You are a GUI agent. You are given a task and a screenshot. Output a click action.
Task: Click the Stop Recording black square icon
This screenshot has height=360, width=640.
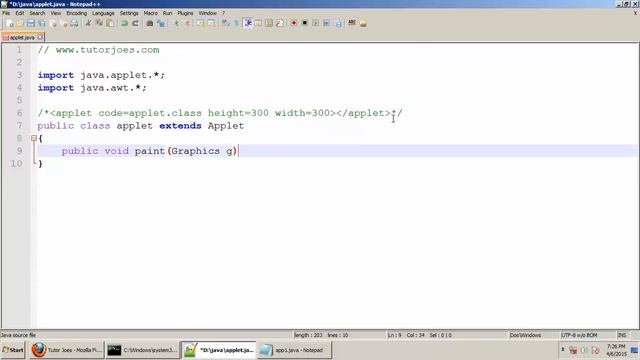click(304, 23)
